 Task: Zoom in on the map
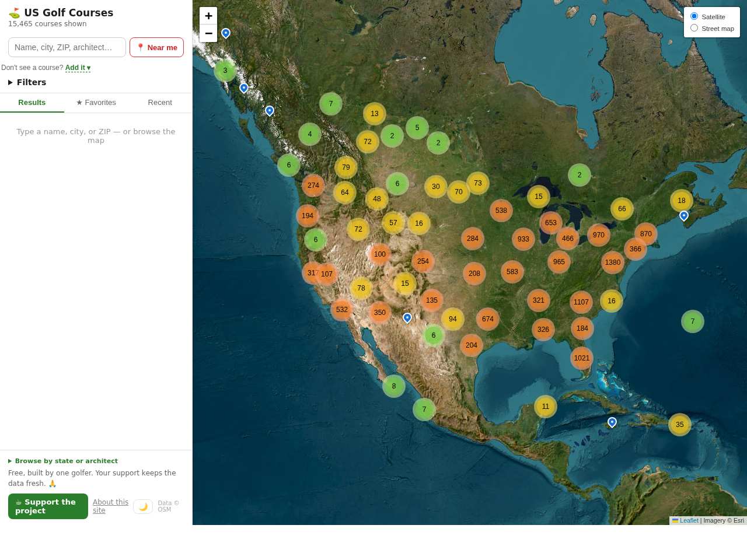pos(208,16)
